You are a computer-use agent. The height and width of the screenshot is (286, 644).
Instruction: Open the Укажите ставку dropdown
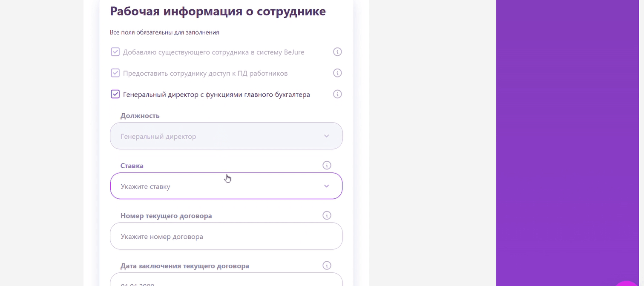[x=226, y=186]
